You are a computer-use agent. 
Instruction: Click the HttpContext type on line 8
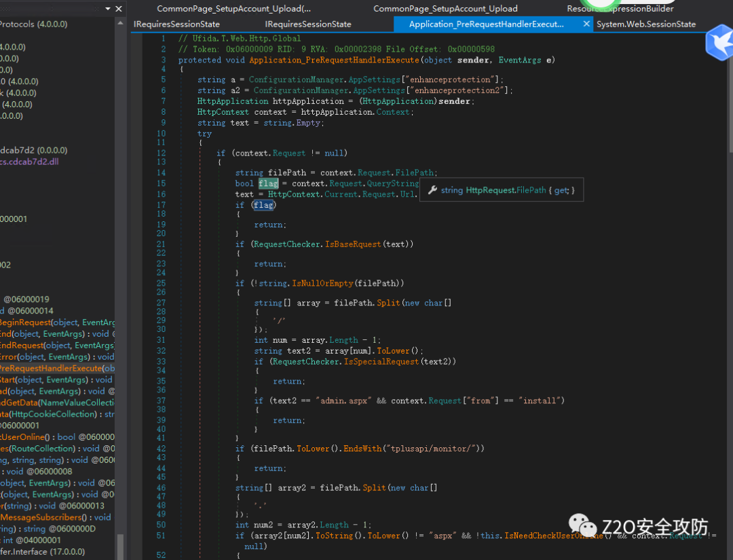click(x=223, y=112)
